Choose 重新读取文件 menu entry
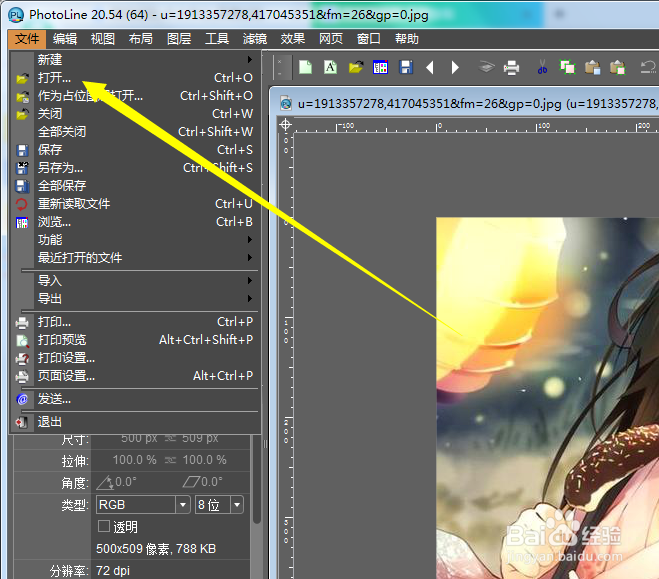 tap(134, 204)
